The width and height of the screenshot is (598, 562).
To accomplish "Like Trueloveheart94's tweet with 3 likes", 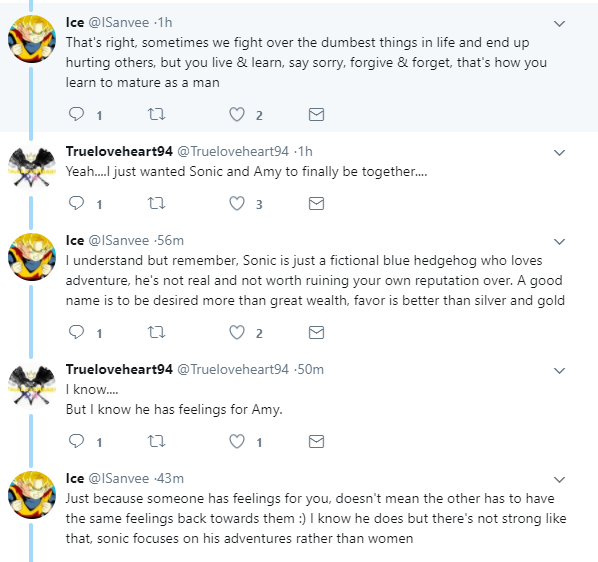I will 237,203.
